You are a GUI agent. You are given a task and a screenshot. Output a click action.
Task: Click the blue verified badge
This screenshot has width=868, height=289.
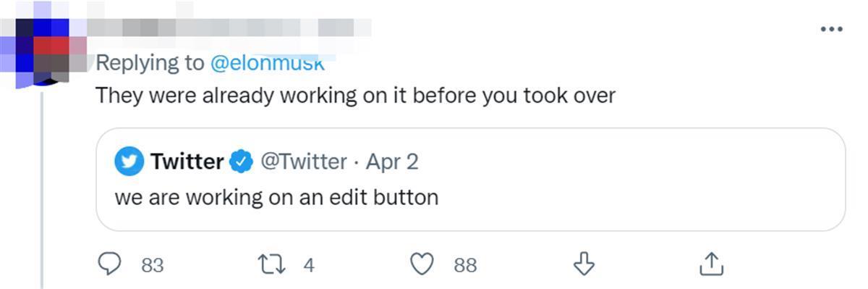tap(241, 162)
